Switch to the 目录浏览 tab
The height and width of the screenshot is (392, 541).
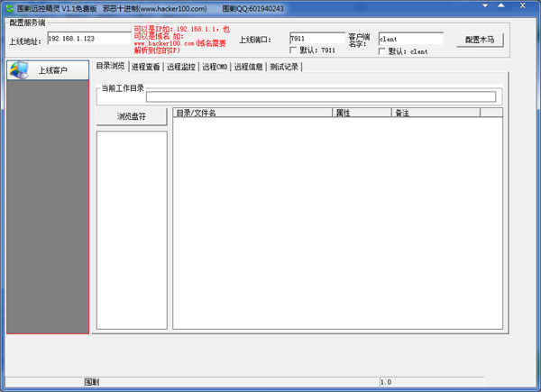(x=111, y=67)
